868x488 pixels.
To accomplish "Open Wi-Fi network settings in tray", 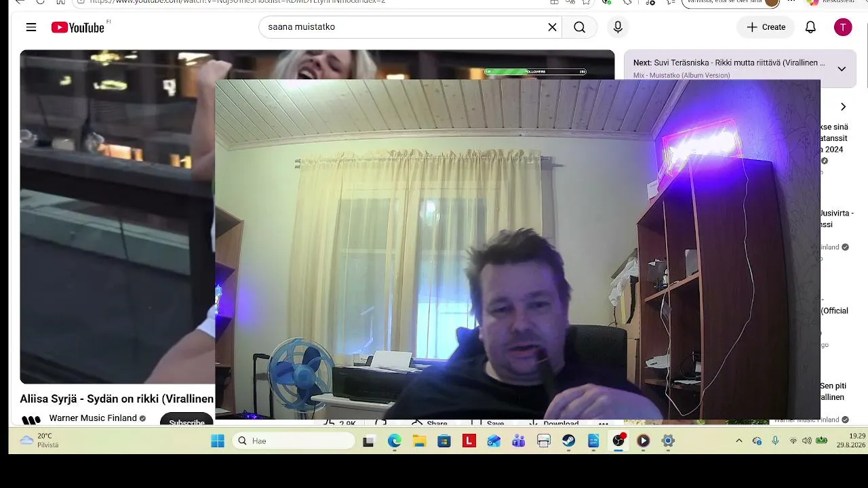I will pyautogui.click(x=793, y=441).
